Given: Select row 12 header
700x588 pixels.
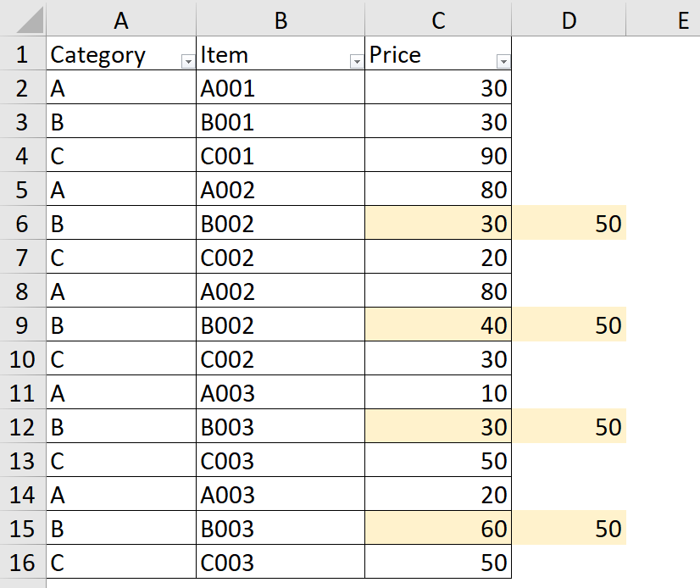Looking at the screenshot, I should pos(22,427).
